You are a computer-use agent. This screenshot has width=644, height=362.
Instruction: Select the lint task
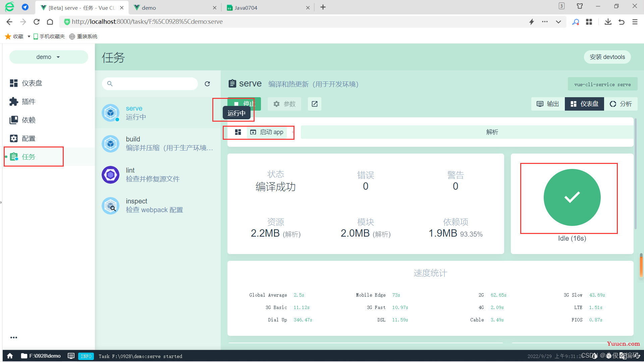(x=158, y=175)
